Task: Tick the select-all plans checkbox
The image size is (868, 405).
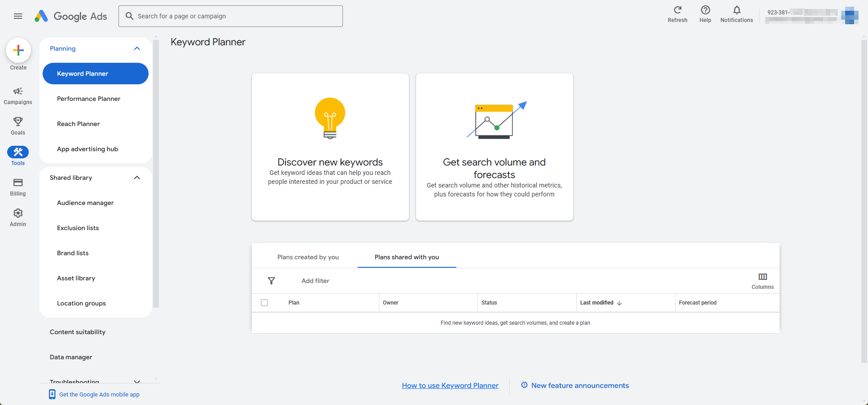Action: click(x=264, y=303)
